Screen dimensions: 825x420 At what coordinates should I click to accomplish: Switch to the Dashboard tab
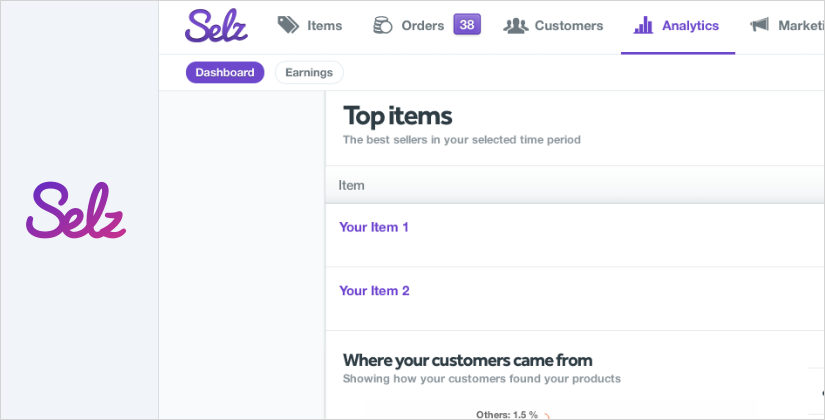(x=225, y=73)
